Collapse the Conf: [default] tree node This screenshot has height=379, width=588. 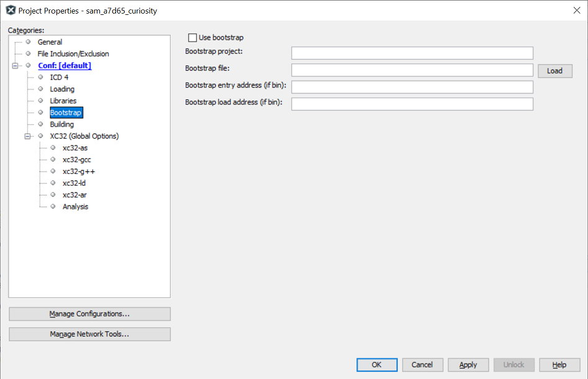coord(15,66)
